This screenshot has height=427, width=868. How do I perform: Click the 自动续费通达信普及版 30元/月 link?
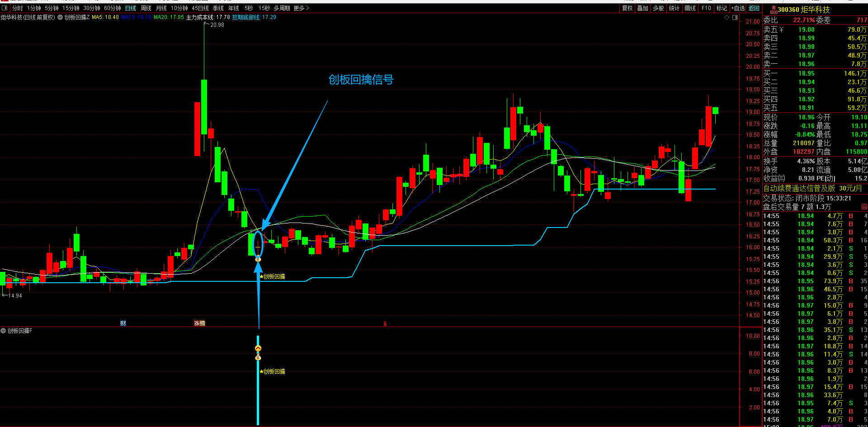tap(813, 188)
